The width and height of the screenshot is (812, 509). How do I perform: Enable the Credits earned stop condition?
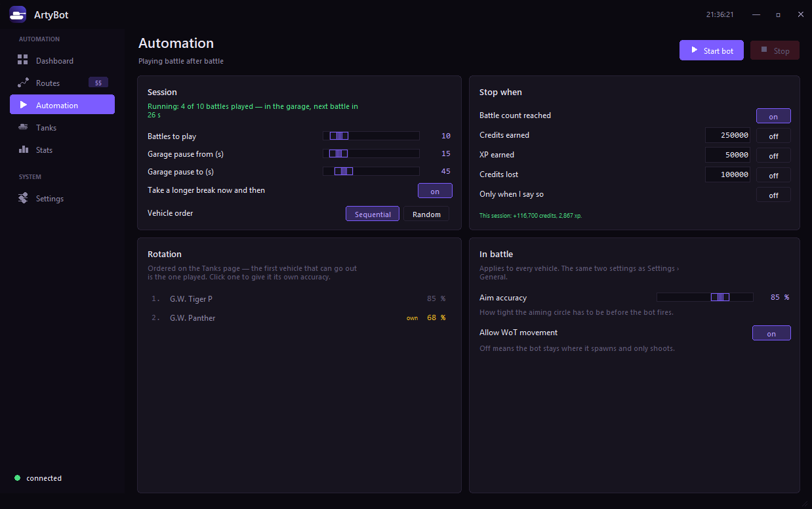coord(773,136)
